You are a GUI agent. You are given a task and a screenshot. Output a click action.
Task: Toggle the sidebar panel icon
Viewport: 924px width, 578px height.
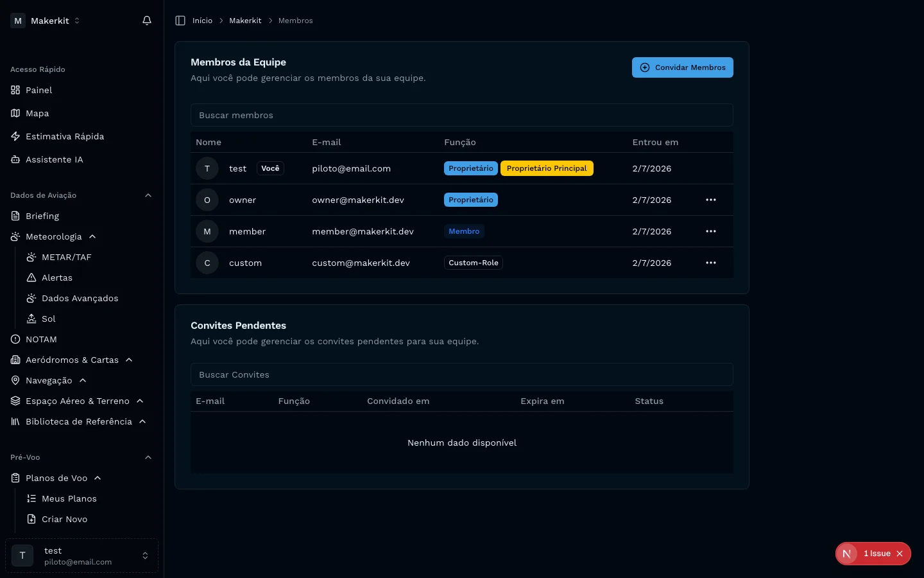coord(180,21)
